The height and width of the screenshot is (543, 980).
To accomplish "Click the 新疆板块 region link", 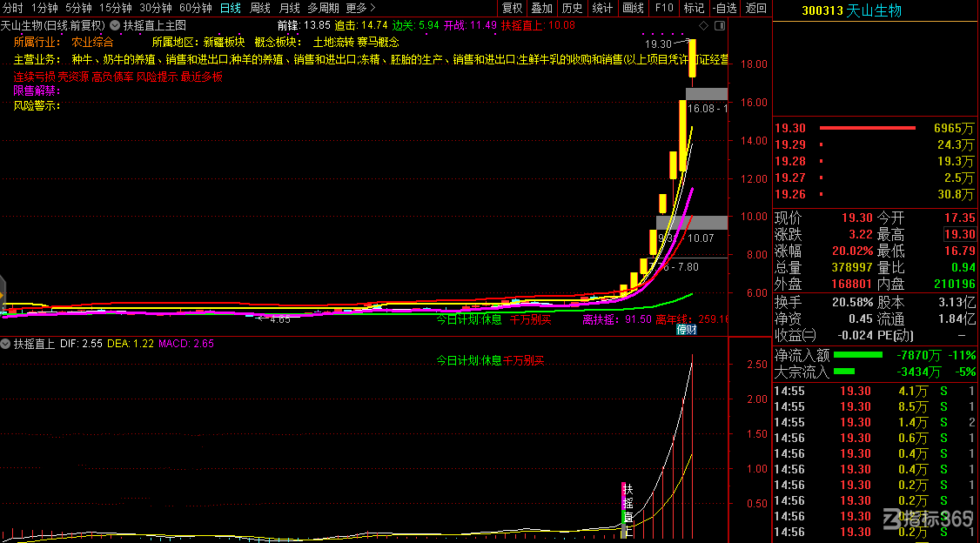I will pos(224,42).
